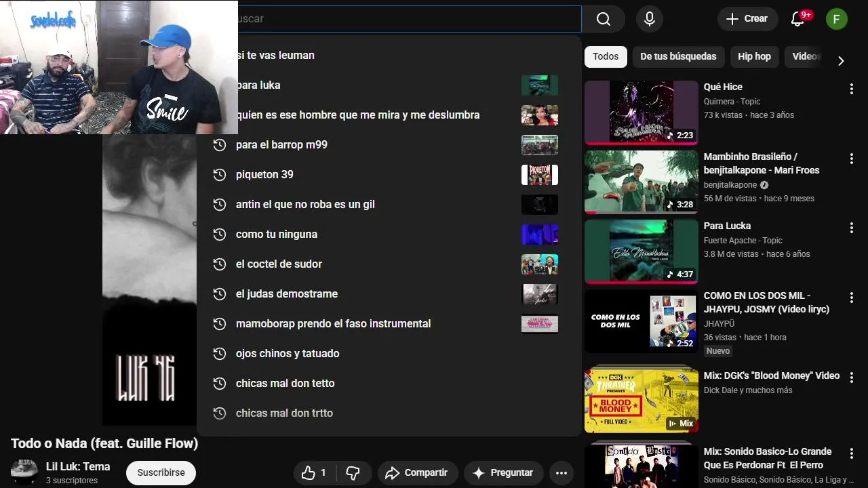
Task: Click thumbnail next to 'para luka' suggestion
Action: point(540,85)
